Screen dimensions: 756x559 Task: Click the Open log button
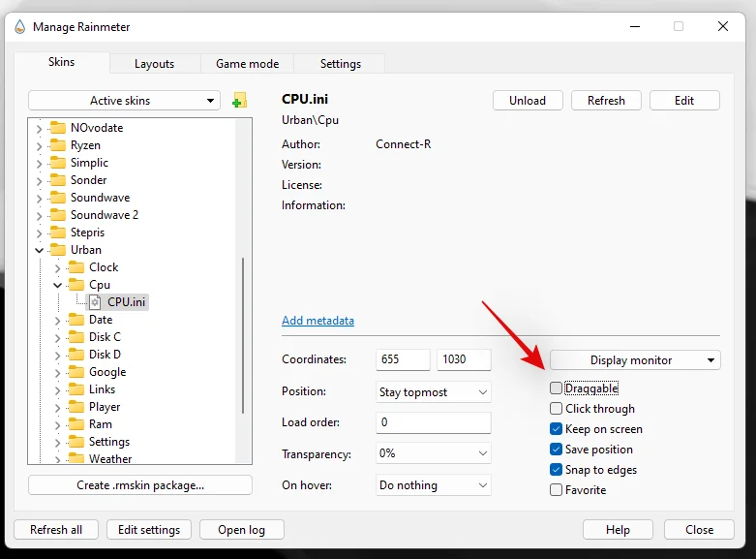pyautogui.click(x=242, y=530)
